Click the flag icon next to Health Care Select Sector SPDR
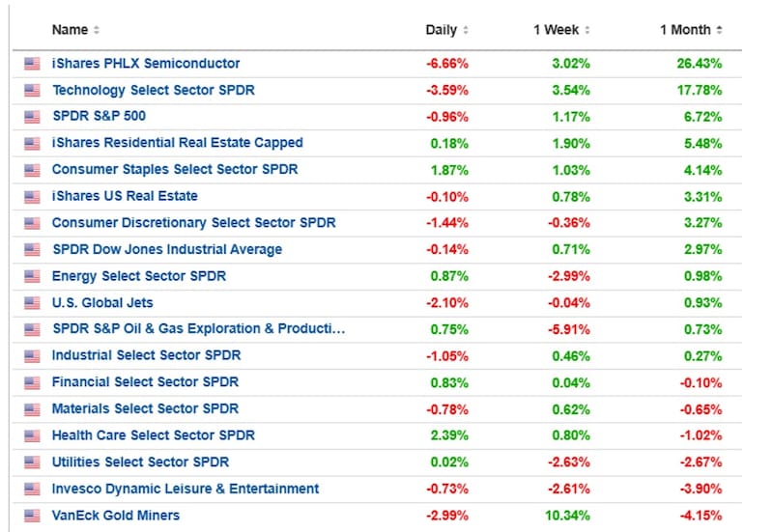 point(32,436)
